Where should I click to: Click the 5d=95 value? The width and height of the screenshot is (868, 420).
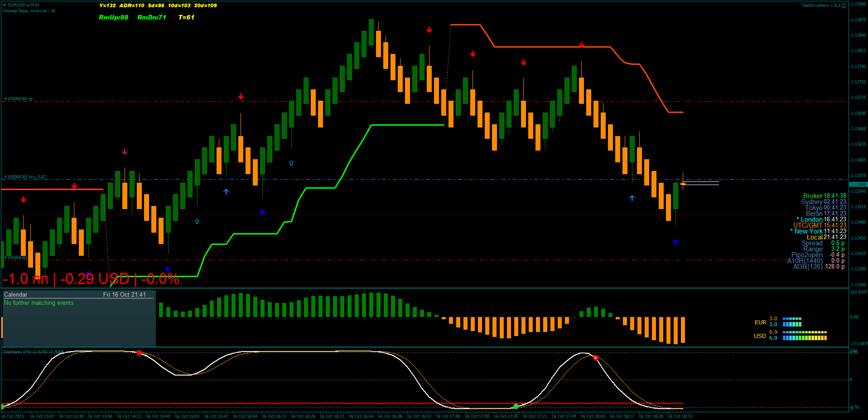tap(156, 5)
